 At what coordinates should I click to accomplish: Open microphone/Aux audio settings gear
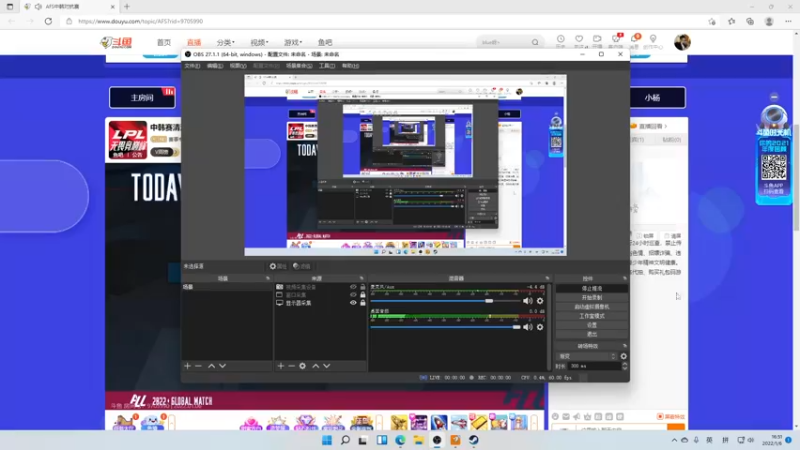[x=540, y=301]
